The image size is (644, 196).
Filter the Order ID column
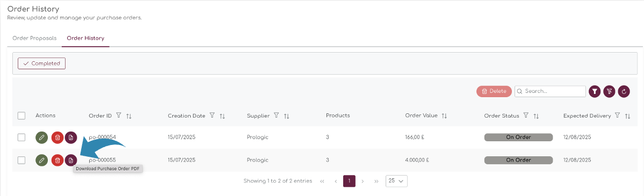[x=119, y=116]
